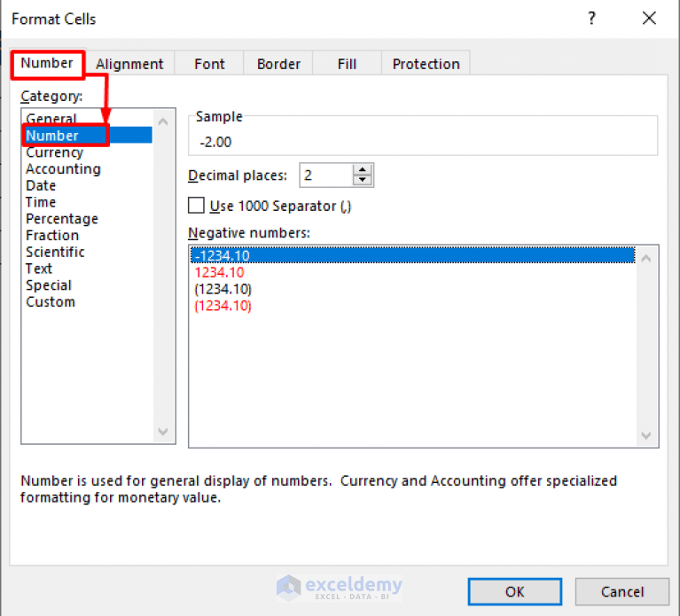Go to the Fill tab
This screenshot has width=680, height=616.
[347, 64]
